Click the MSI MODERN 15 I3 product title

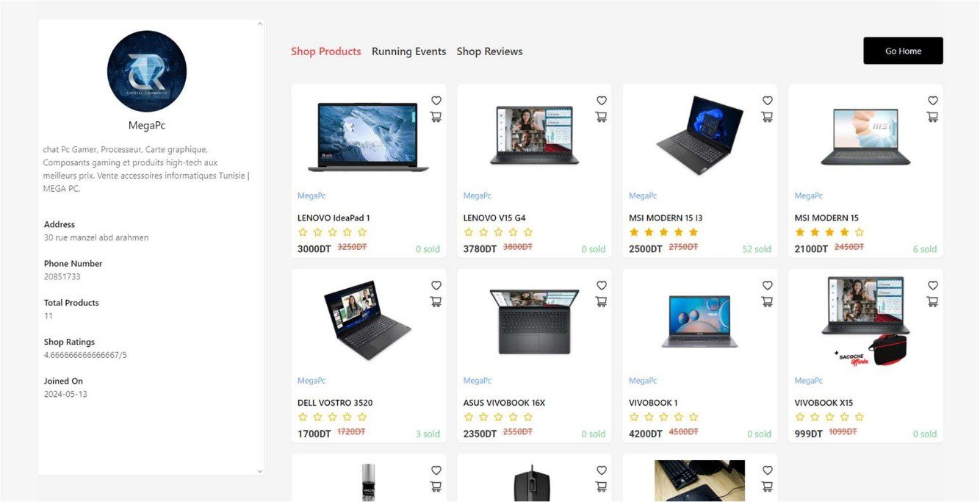click(666, 218)
